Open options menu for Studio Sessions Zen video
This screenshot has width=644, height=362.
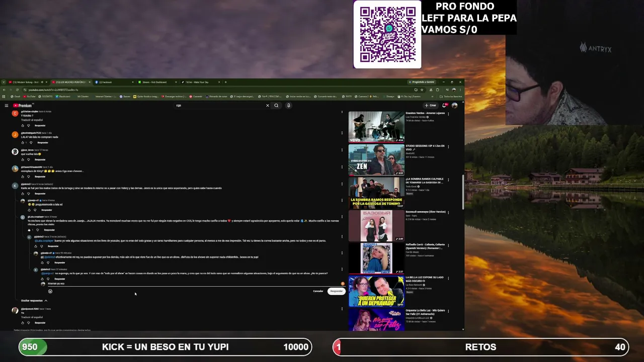(448, 147)
